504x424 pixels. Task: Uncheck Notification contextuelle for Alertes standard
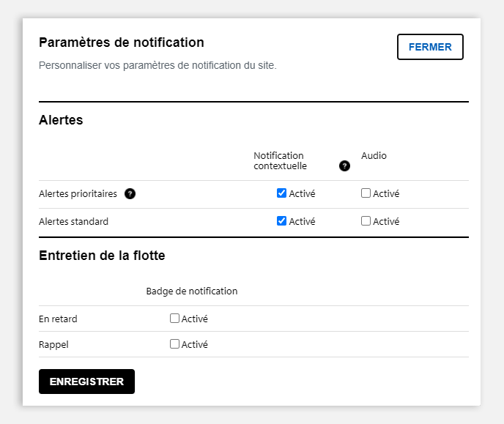click(x=281, y=221)
